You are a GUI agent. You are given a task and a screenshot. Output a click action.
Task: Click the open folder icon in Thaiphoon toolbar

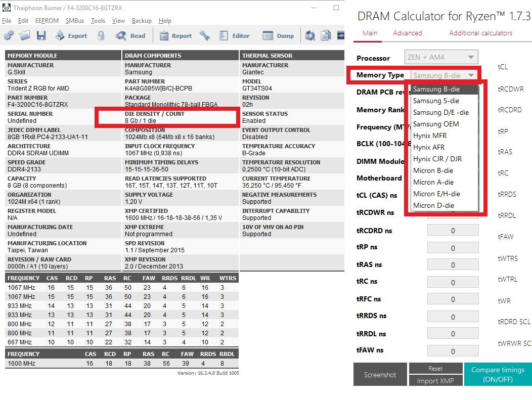click(25, 35)
